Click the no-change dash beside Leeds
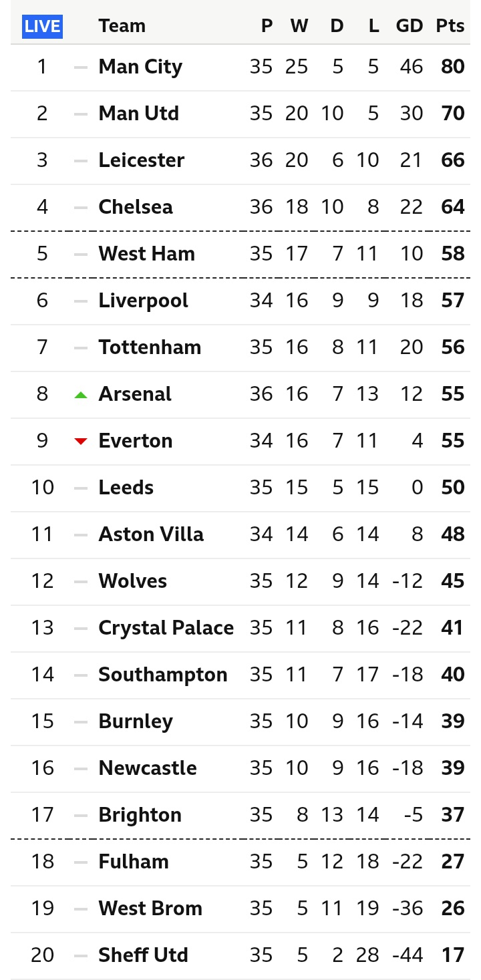The image size is (481, 980). click(x=81, y=488)
